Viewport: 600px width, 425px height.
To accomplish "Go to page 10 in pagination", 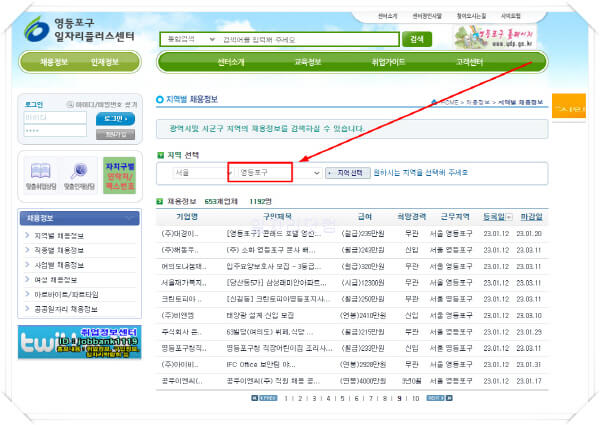I will 416,399.
